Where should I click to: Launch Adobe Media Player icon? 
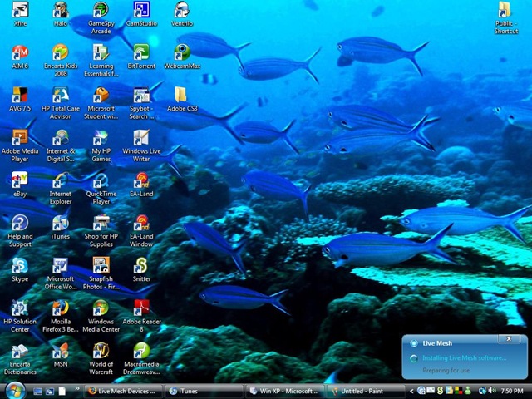pyautogui.click(x=20, y=146)
